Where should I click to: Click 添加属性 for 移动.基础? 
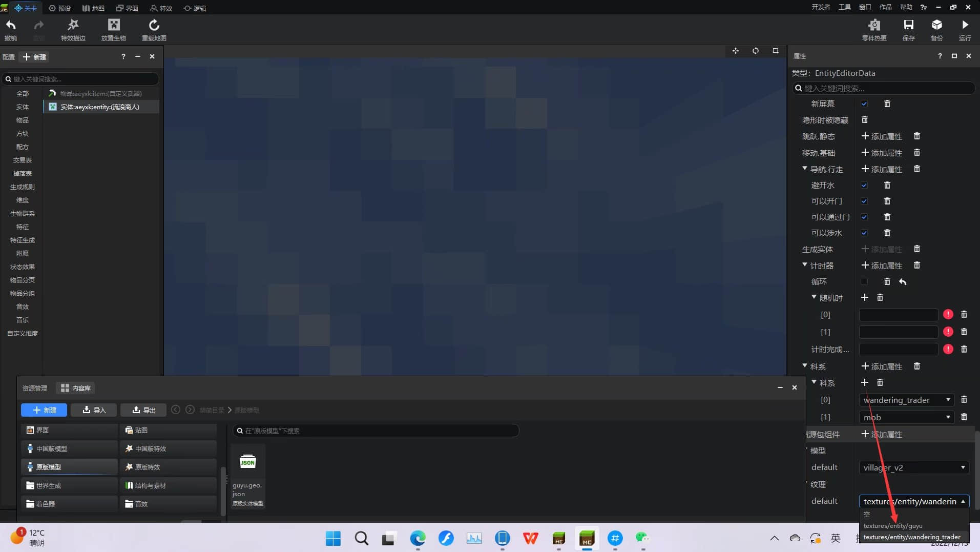pyautogui.click(x=882, y=153)
